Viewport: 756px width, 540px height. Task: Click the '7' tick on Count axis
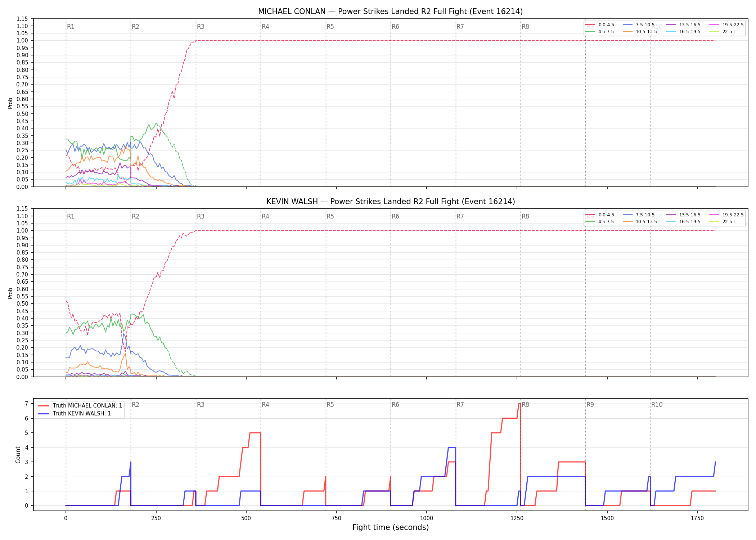pos(26,404)
